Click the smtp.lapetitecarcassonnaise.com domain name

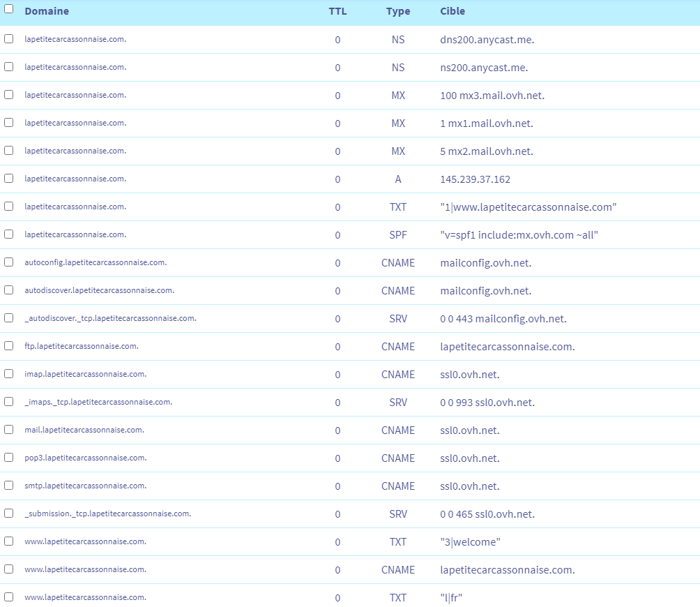(x=85, y=486)
